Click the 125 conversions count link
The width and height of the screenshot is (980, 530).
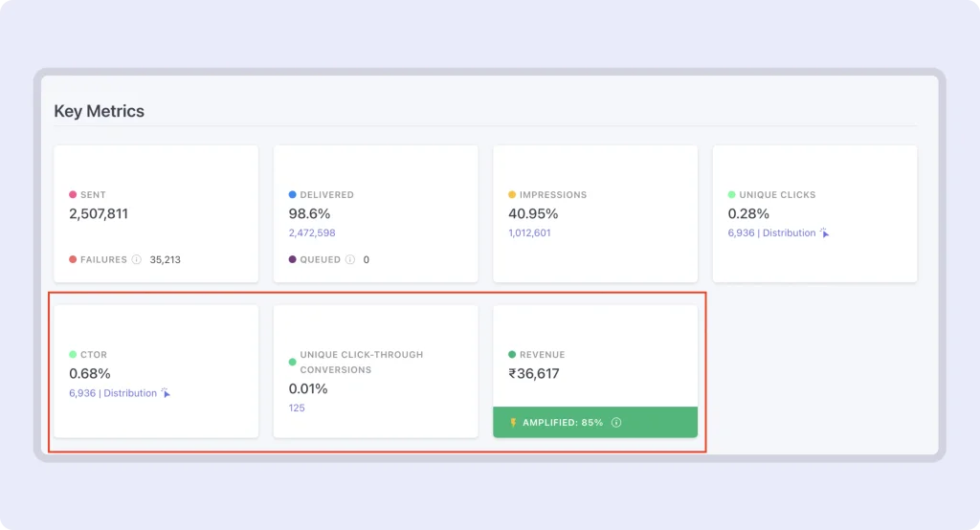pyautogui.click(x=297, y=408)
